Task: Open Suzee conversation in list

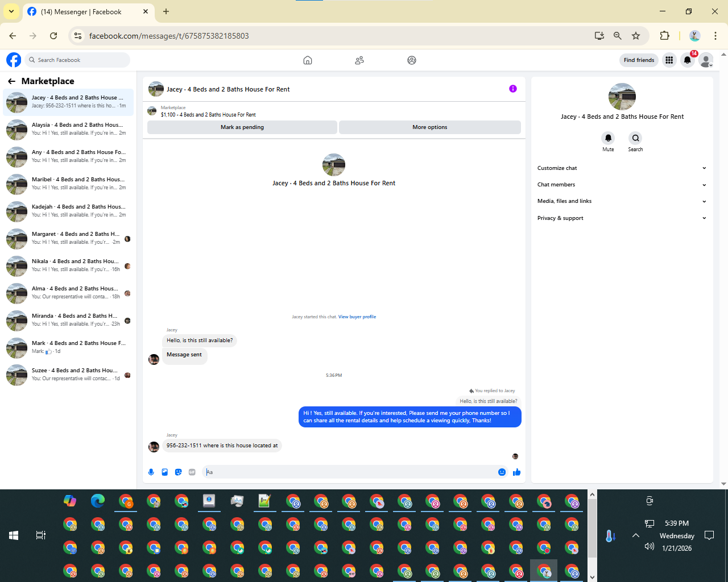Action: 68,375
